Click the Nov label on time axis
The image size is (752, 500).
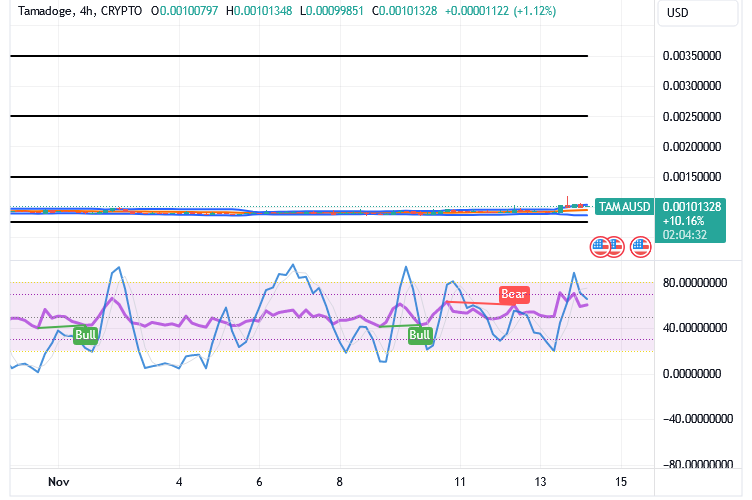click(x=59, y=482)
